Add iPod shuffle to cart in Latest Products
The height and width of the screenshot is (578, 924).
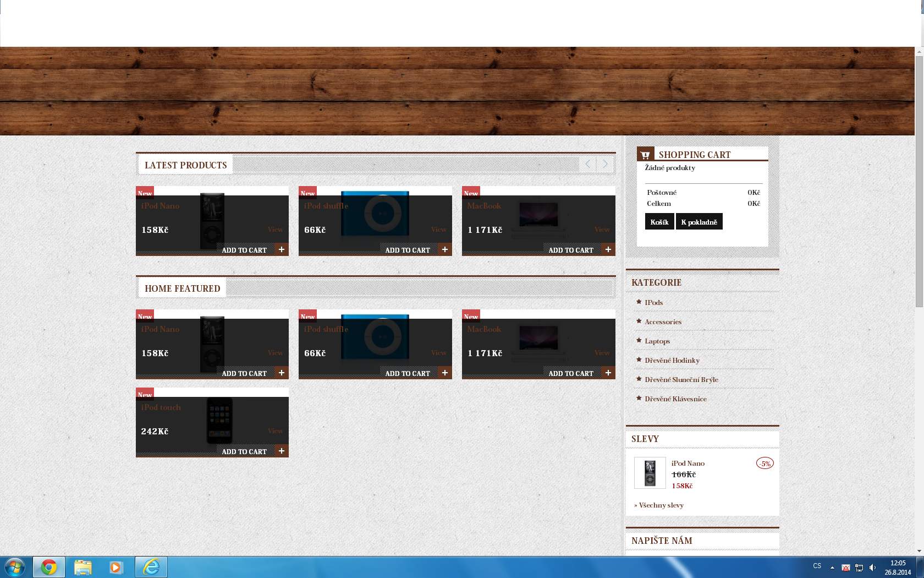pos(408,250)
